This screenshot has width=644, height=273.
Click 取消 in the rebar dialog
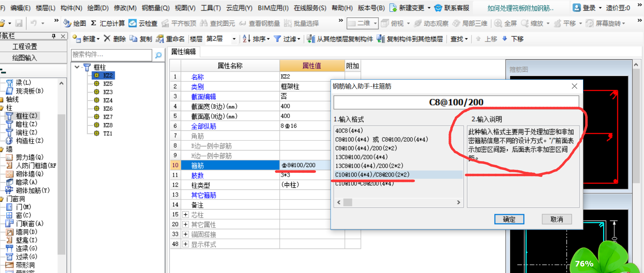557,219
